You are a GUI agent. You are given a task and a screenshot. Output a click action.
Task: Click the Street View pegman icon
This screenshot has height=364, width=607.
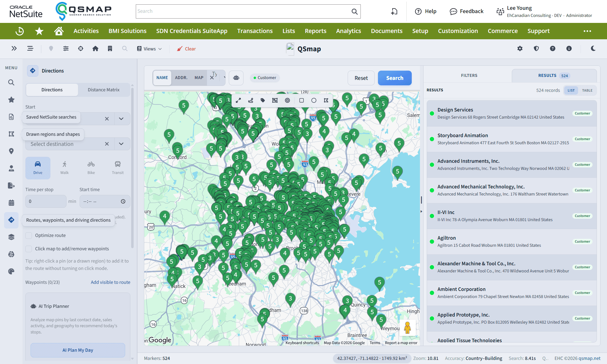coord(407,327)
